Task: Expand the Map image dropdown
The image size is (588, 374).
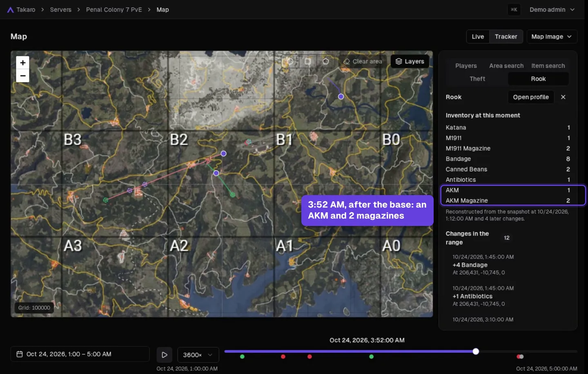Action: coord(552,36)
